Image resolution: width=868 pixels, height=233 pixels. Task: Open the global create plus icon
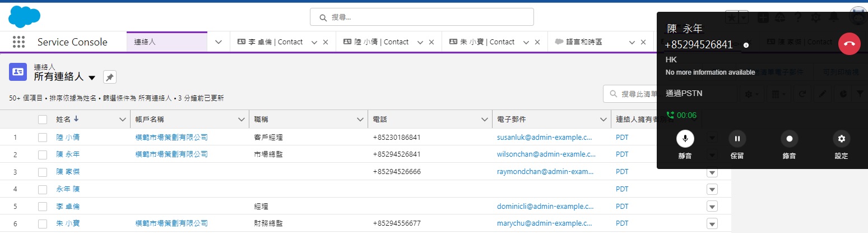(x=763, y=17)
